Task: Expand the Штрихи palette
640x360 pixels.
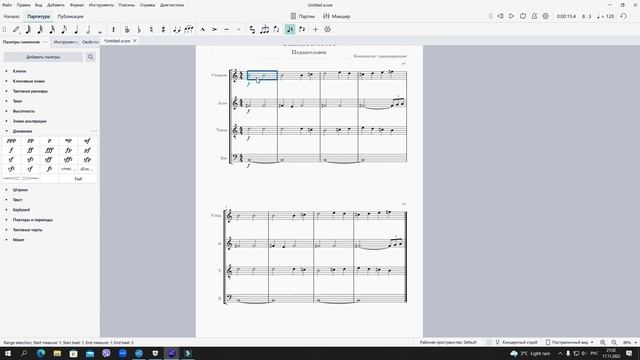Action: (x=6, y=190)
